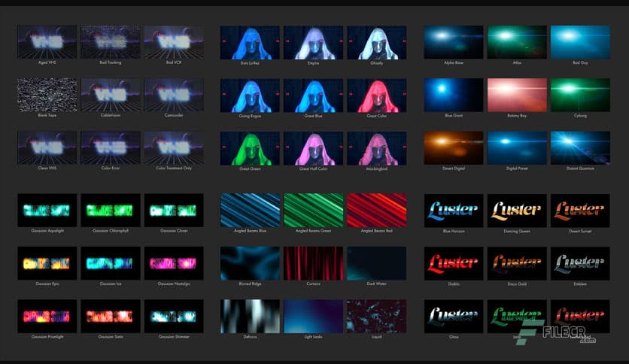Select the Digital Preset flare
629x364 pixels.
point(517,148)
